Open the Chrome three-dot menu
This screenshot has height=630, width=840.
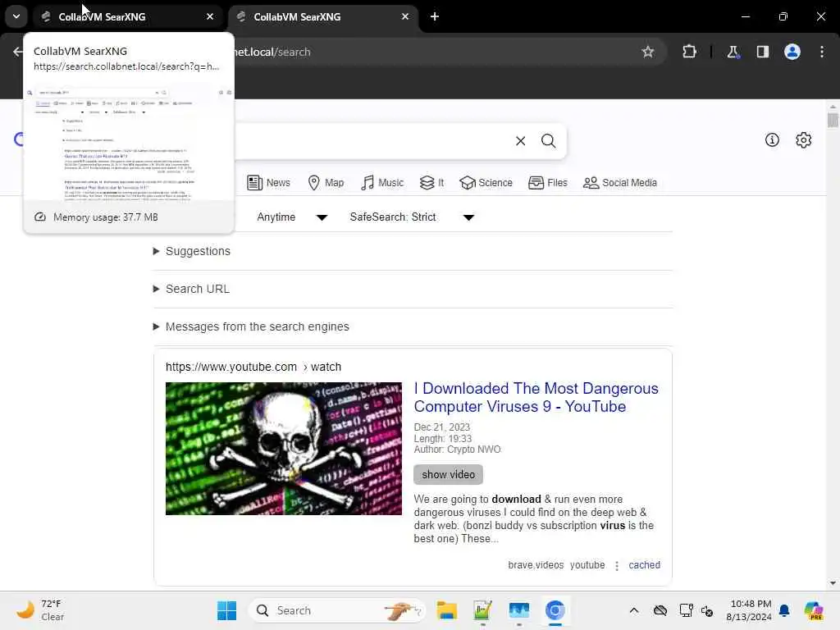point(822,52)
